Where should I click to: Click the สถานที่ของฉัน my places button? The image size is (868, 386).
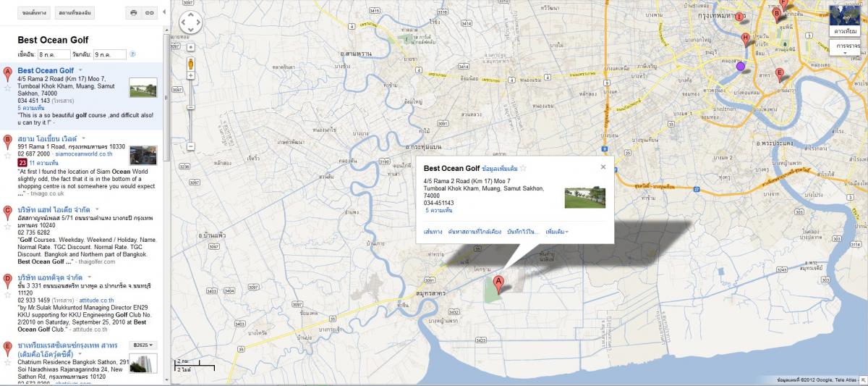pyautogui.click(x=75, y=13)
